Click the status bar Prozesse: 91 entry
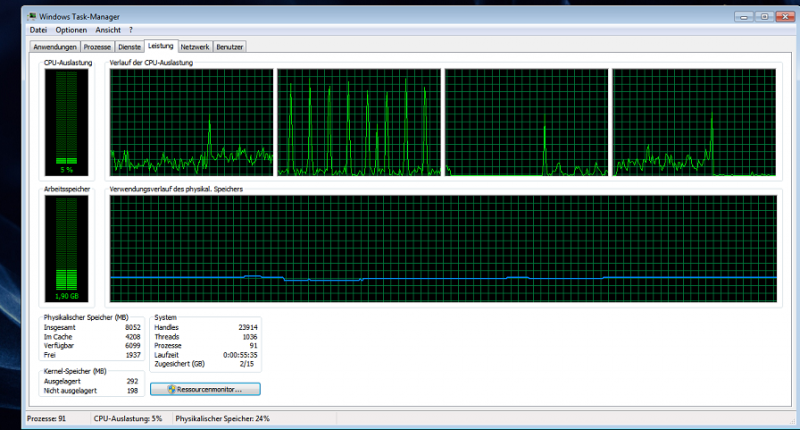Screen dimensions: 800x430 (x=46, y=418)
